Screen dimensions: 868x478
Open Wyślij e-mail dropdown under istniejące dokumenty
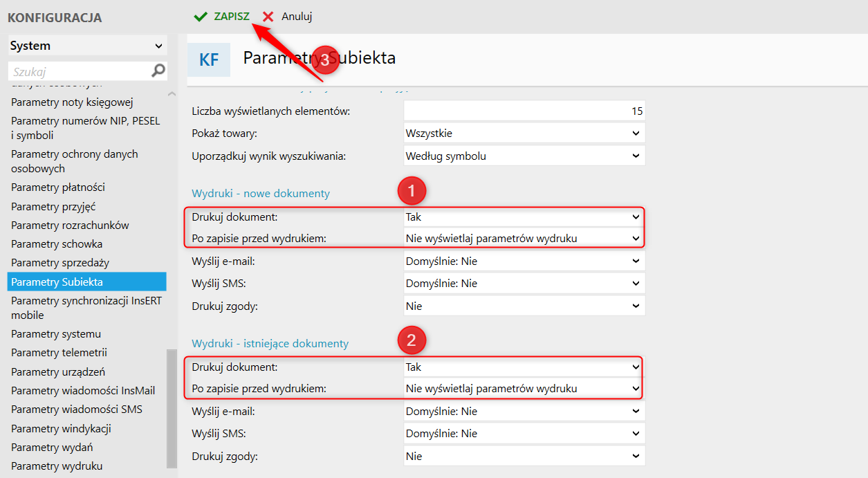[x=524, y=412]
